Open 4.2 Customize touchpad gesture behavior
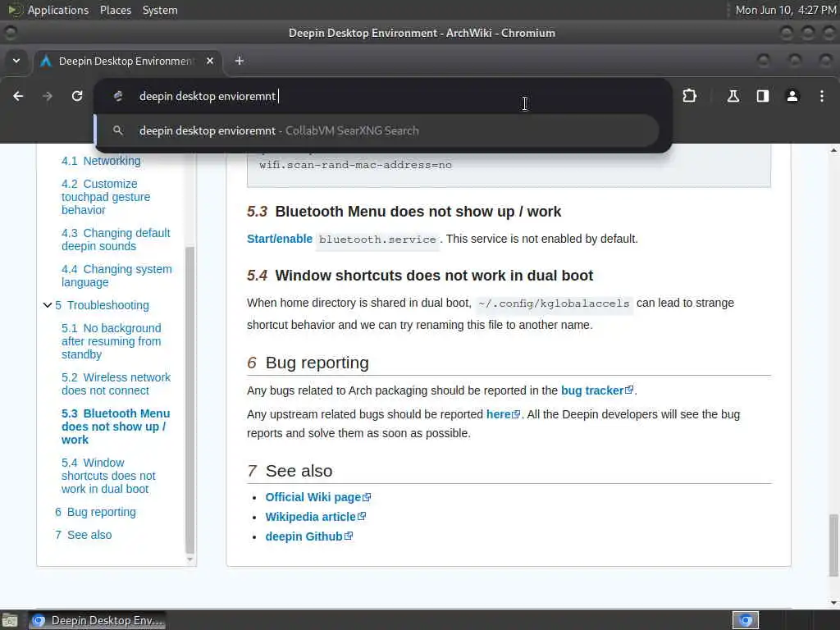The image size is (840, 630). [x=106, y=197]
